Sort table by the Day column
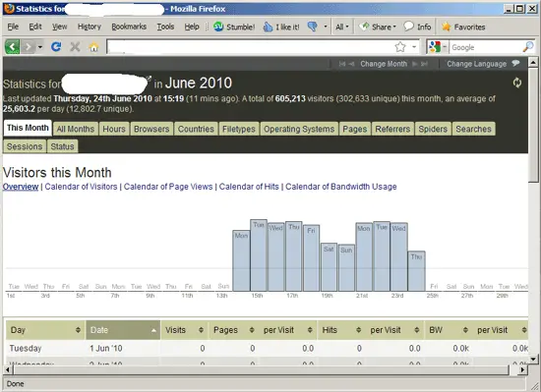The image size is (541, 392). click(45, 330)
